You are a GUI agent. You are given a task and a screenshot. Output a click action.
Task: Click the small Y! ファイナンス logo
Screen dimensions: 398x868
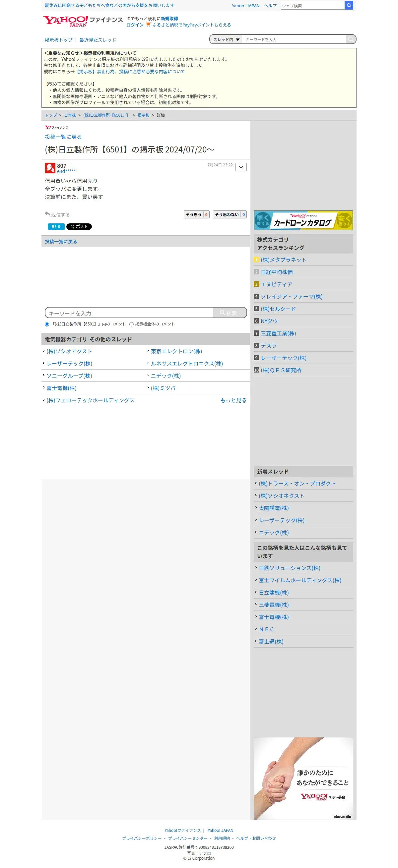(x=57, y=127)
